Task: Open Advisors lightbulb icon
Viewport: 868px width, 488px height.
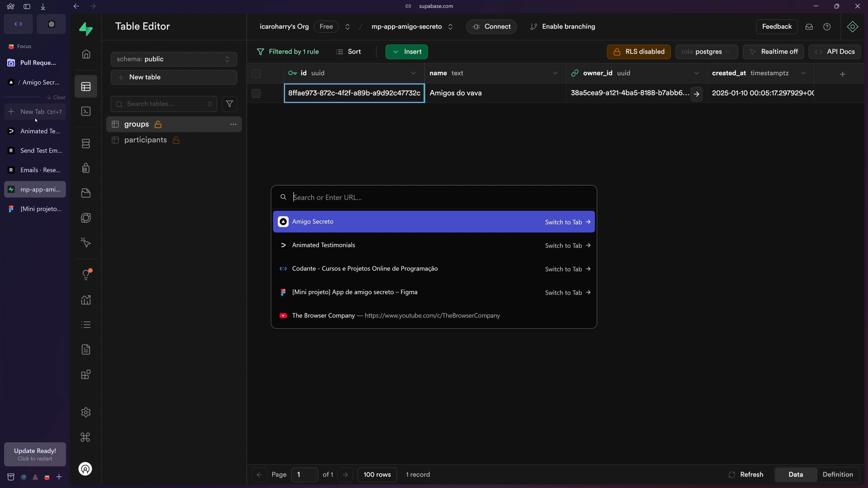Action: point(86,275)
